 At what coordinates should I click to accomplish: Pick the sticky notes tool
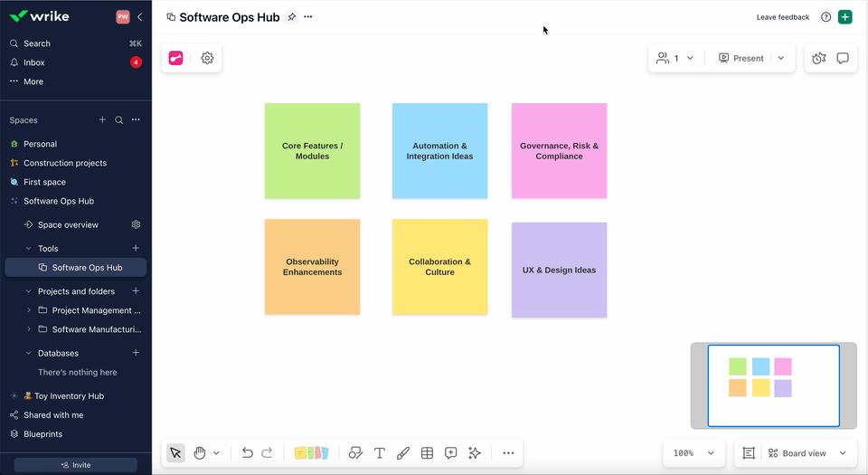tap(311, 453)
